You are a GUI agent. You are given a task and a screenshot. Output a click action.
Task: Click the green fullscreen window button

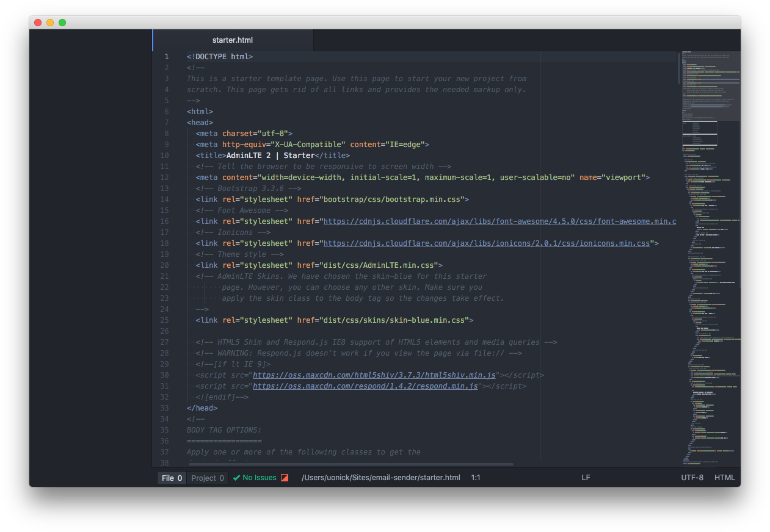pos(62,23)
